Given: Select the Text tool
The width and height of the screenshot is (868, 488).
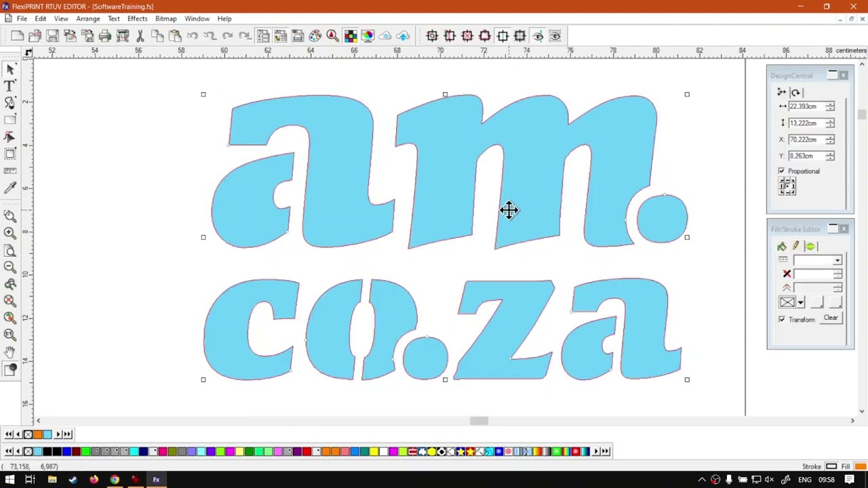Looking at the screenshot, I should pos(10,86).
